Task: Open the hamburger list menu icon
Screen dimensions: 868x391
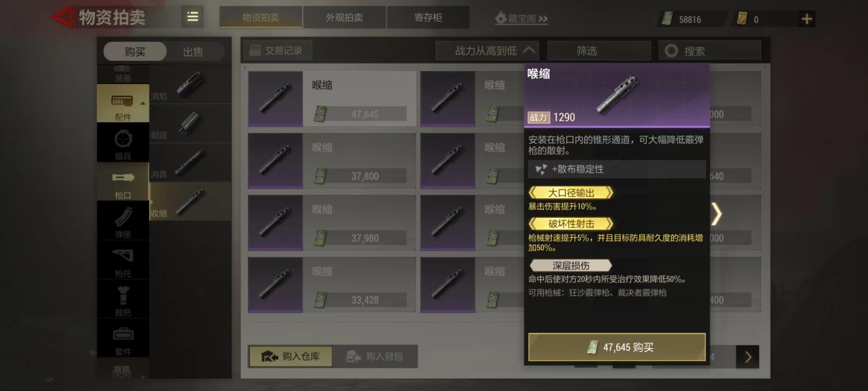Action: point(192,17)
